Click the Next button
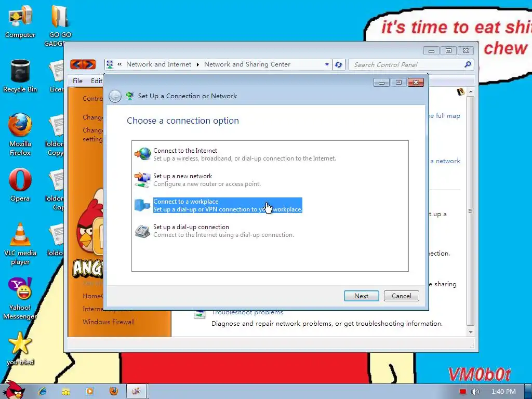The height and width of the screenshot is (399, 532). [x=362, y=296]
